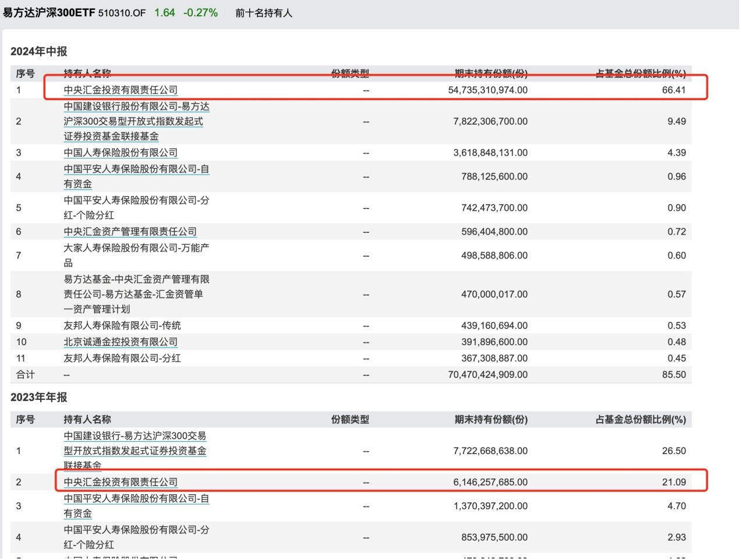This screenshot has width=742, height=560.
Task: Click 占基金总份额比例(%) header in 2023年年报 table
Action: [x=641, y=420]
